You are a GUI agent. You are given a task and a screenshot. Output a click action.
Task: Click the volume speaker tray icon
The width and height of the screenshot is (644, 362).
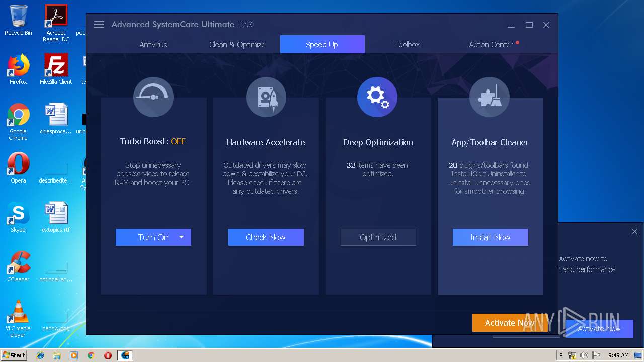click(x=584, y=355)
